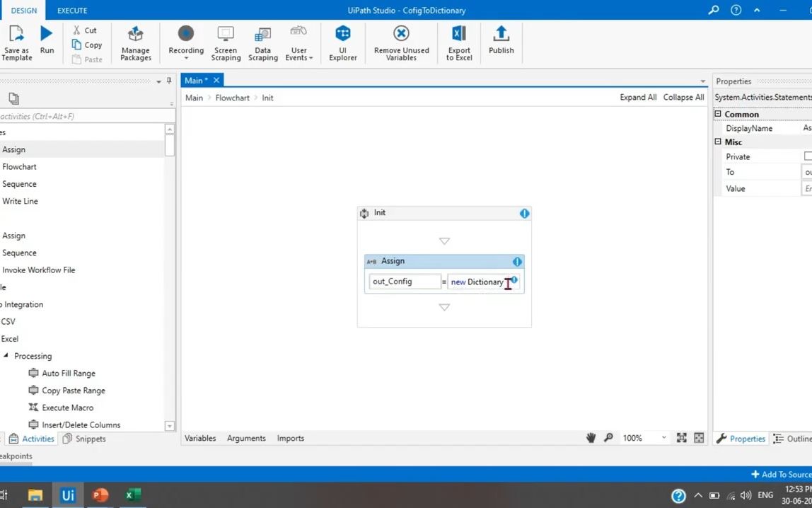Switch to the DESIGN ribbon tab
Viewport: 812px width, 508px height.
point(24,11)
